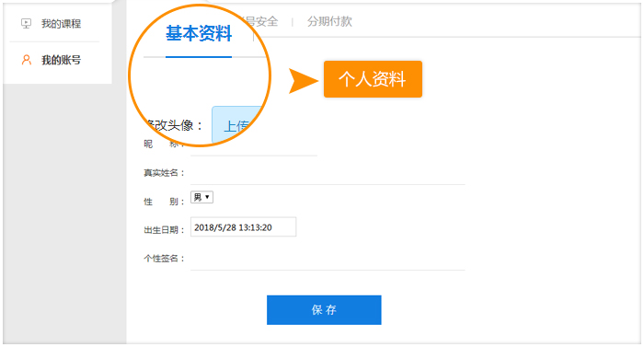644x347 pixels.
Task: Click the monitor icon beside 我的课程
Action: (x=27, y=24)
